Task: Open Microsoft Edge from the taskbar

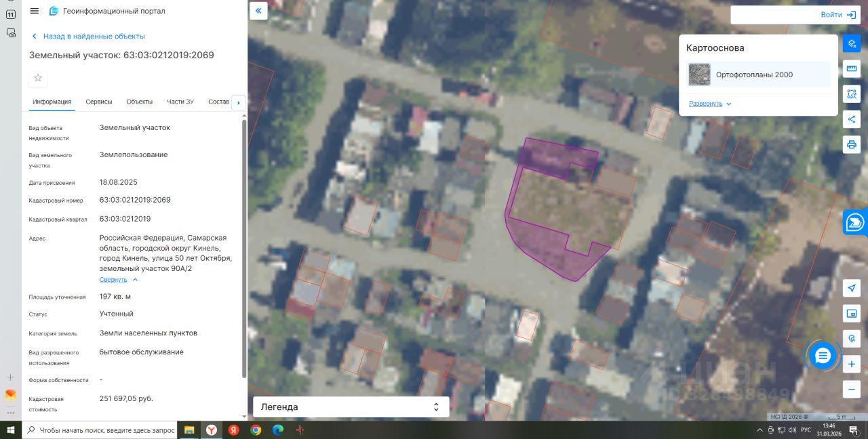Action: pos(277,430)
